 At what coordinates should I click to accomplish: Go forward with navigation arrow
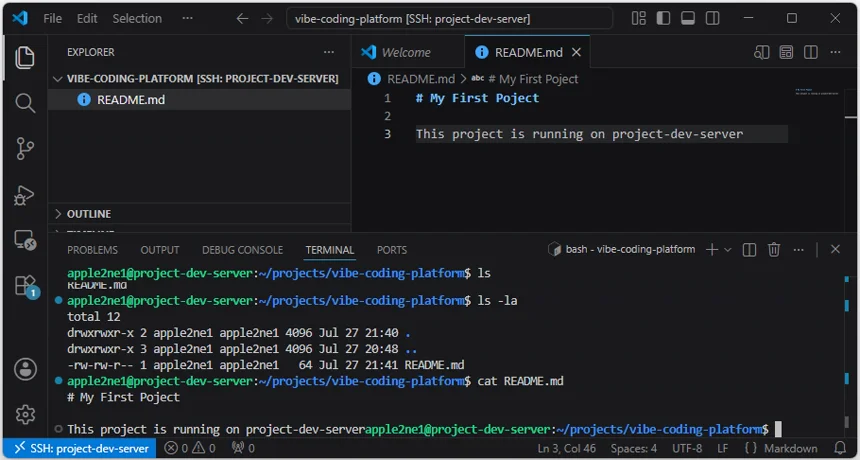tap(267, 19)
